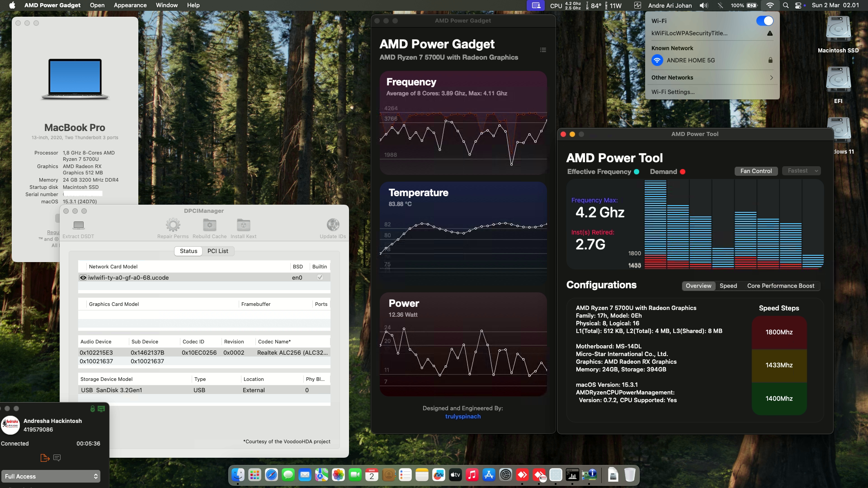Open the Appearance menu
Screen dimensions: 868x488
(130, 5)
